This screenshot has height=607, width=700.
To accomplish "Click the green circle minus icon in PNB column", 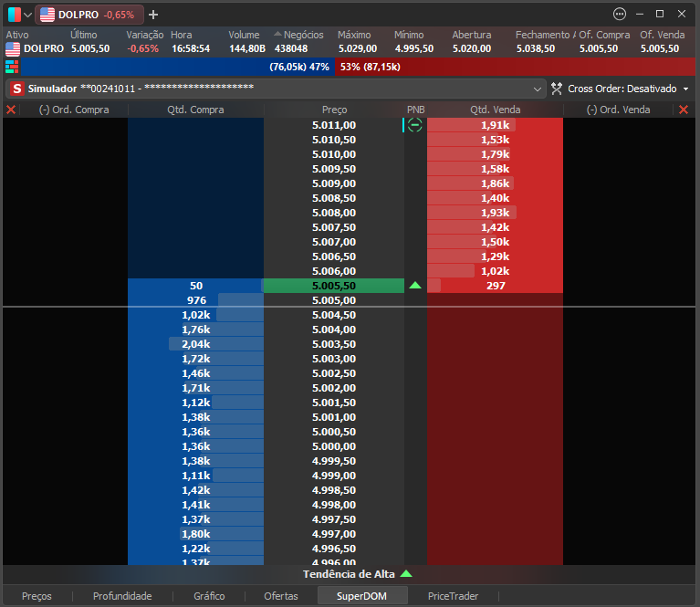I will point(414,125).
